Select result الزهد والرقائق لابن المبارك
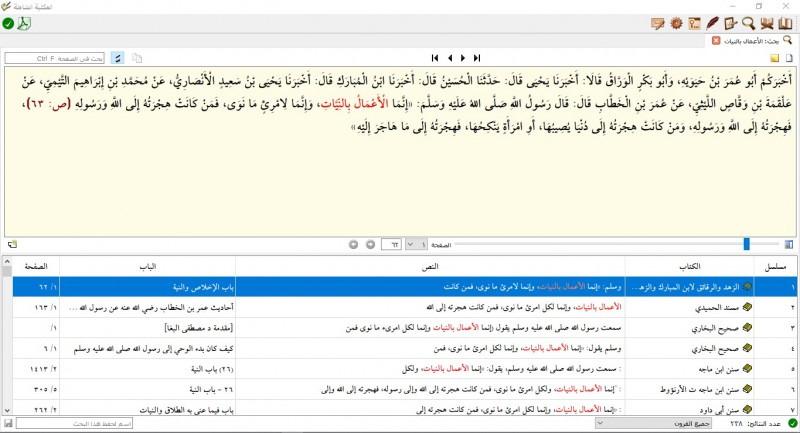The height and width of the screenshot is (433, 800). [404, 287]
